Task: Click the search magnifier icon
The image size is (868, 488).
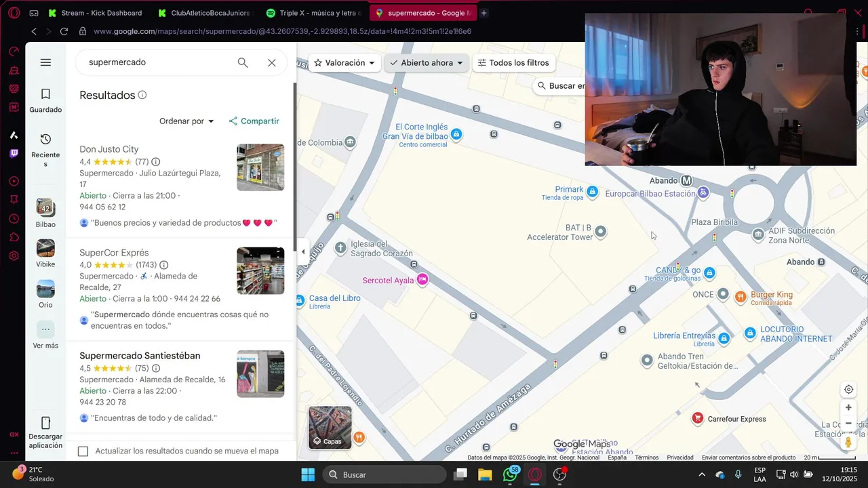Action: point(243,62)
